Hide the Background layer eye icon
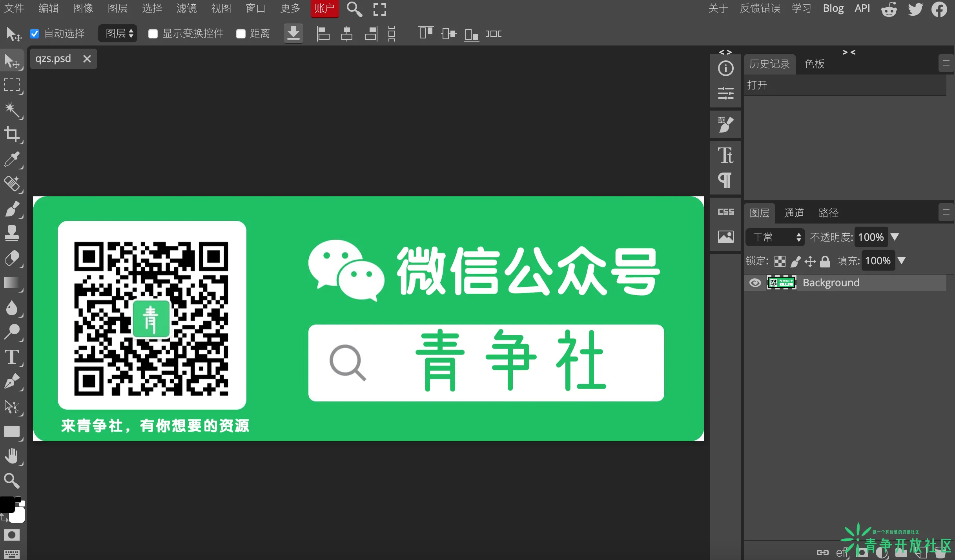 755,283
